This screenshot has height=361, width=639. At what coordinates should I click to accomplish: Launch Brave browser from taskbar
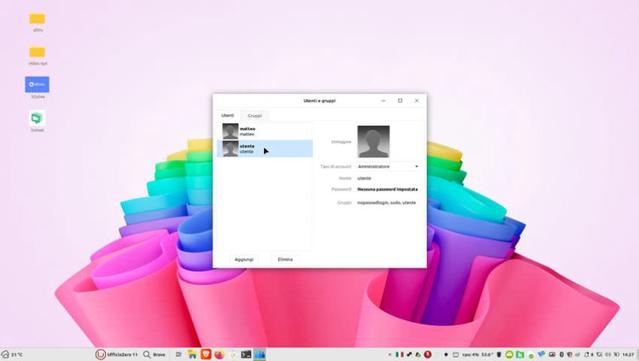pos(206,354)
